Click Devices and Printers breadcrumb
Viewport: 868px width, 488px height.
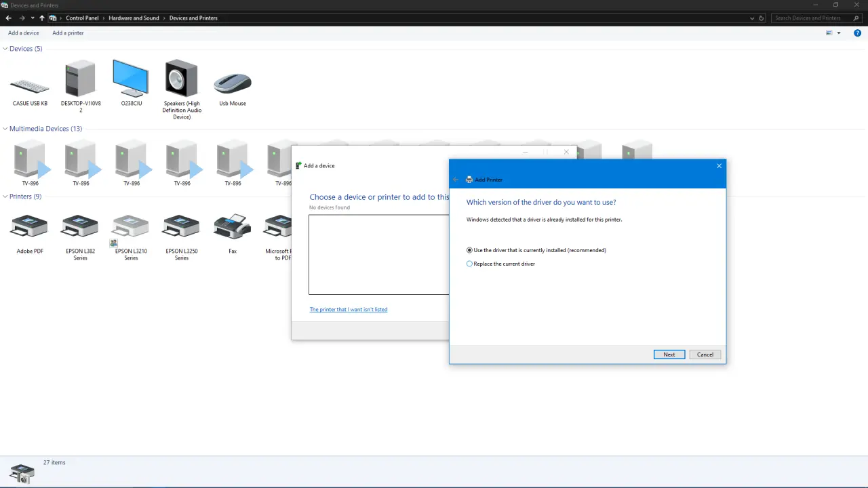tap(193, 18)
